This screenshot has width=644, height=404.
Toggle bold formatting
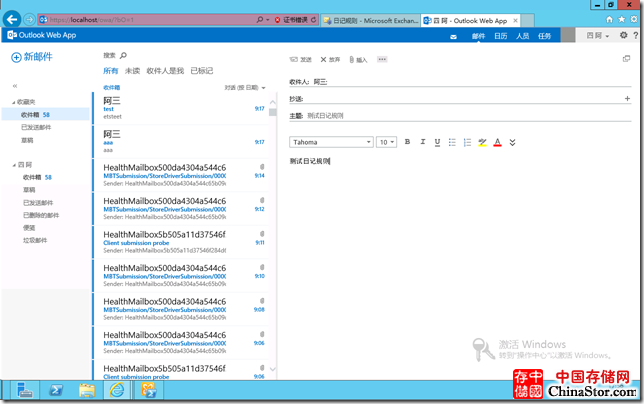[407, 142]
